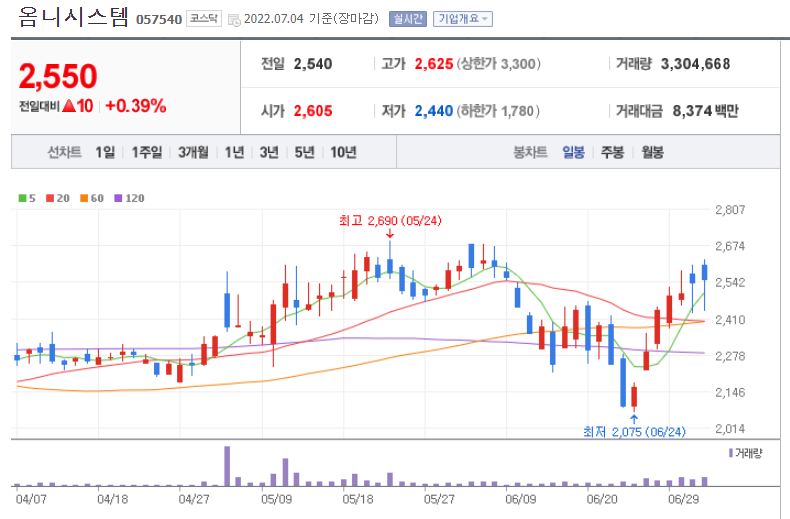Click the 고가 value 2,625
Viewport: 790px width, 519px height.
[434, 64]
